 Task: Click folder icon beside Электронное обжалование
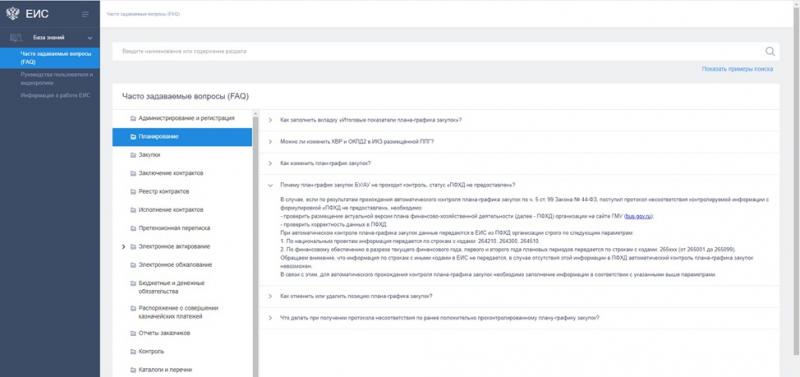click(133, 265)
